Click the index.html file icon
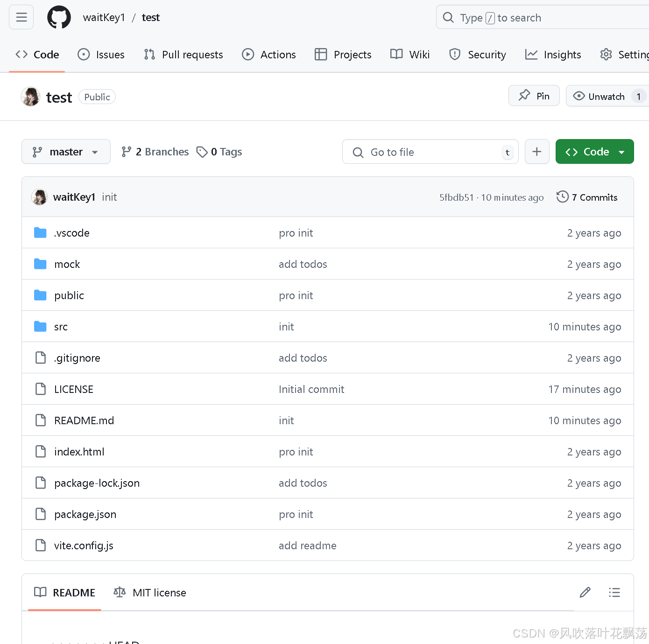The height and width of the screenshot is (644, 649). pyautogui.click(x=41, y=451)
